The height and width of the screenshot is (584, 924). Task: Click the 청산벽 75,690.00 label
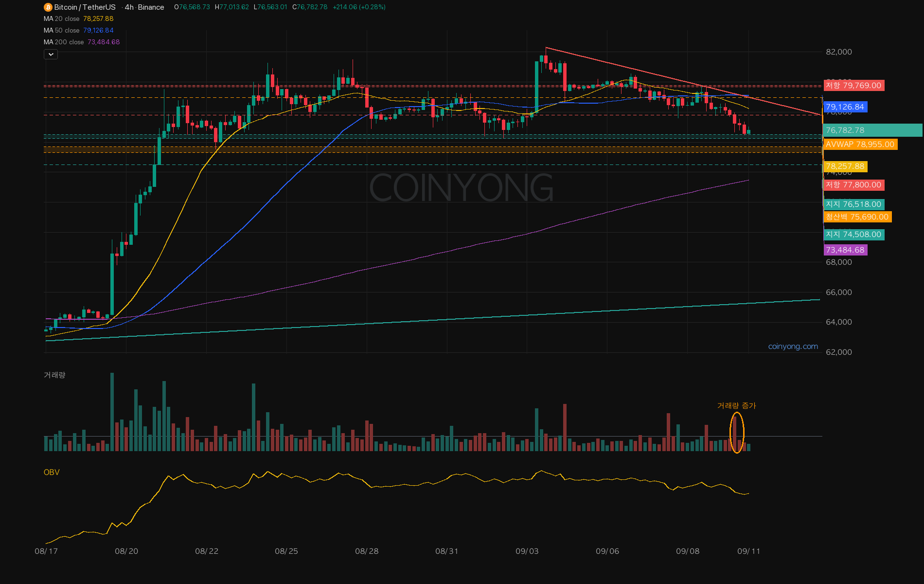[x=857, y=217]
